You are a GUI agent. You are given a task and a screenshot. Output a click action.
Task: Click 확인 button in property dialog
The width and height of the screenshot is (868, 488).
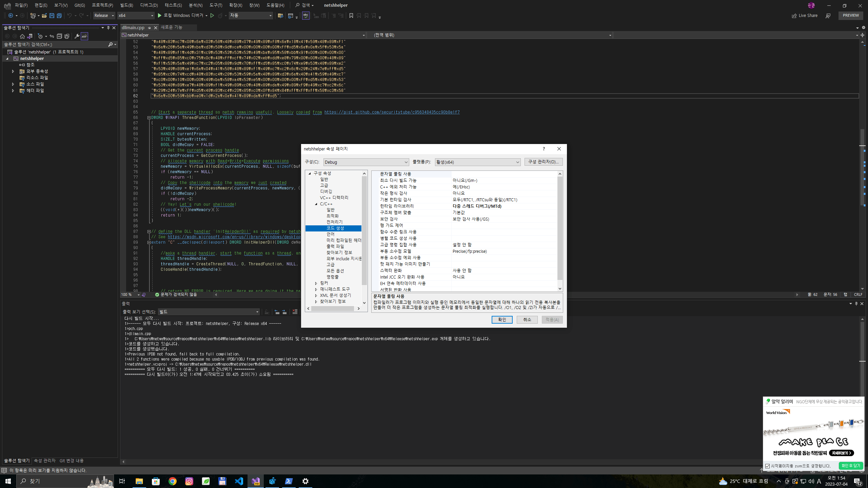coord(502,320)
